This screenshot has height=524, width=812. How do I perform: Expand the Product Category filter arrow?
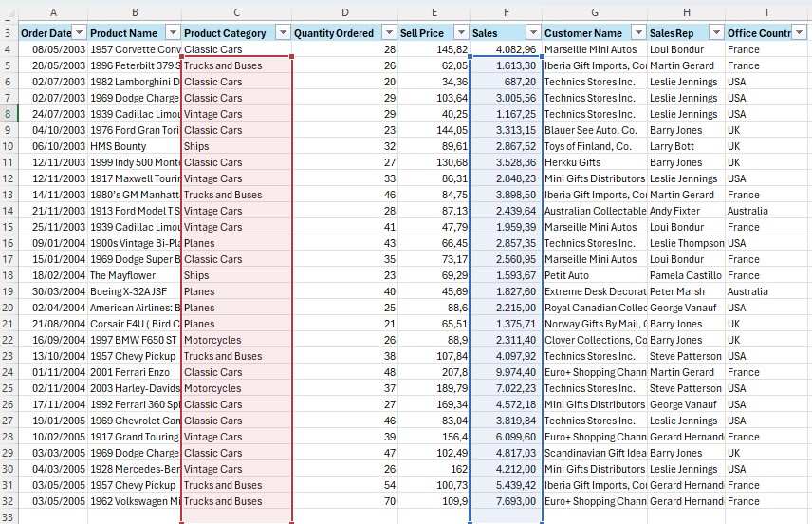coord(282,33)
